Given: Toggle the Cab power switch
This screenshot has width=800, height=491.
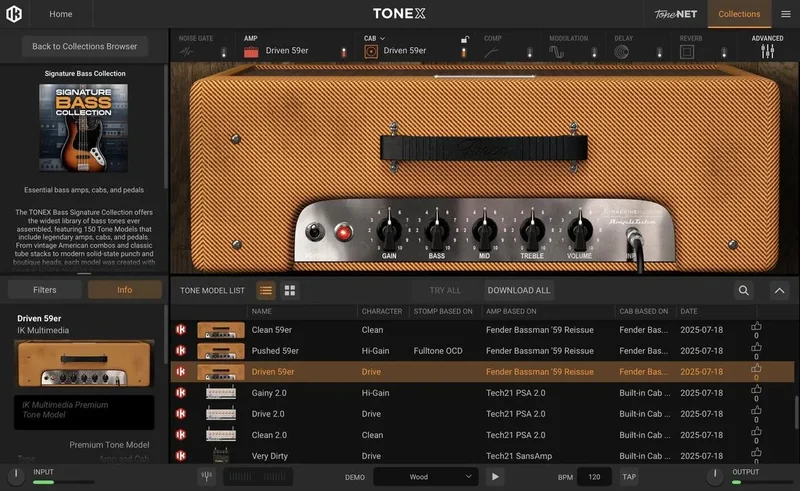Looking at the screenshot, I should click(463, 52).
